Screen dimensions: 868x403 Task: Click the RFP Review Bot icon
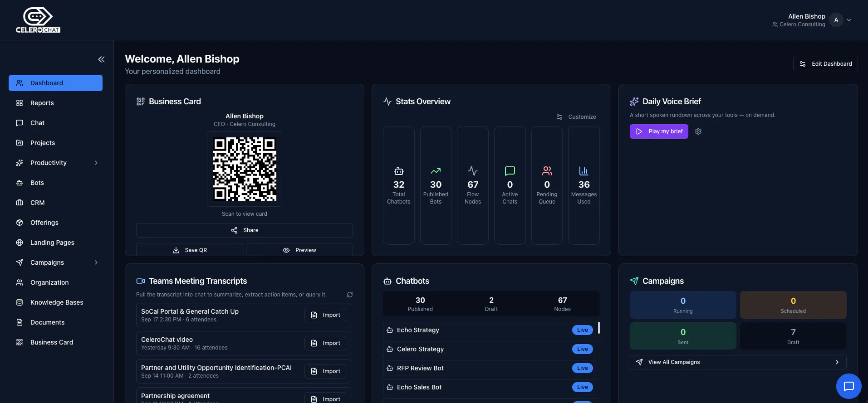click(390, 368)
